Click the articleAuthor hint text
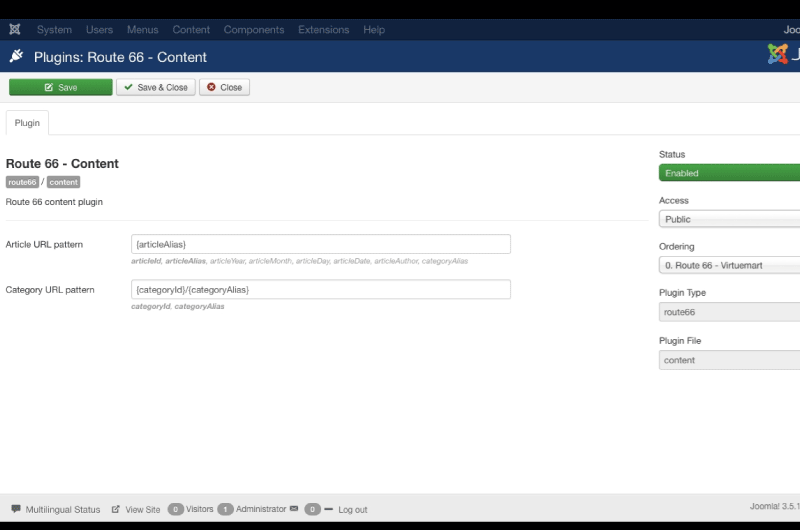The height and width of the screenshot is (530, 800). point(396,261)
